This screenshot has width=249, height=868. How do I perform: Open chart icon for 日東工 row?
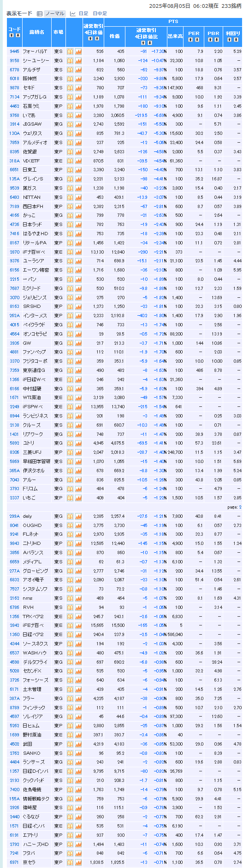tap(78, 170)
